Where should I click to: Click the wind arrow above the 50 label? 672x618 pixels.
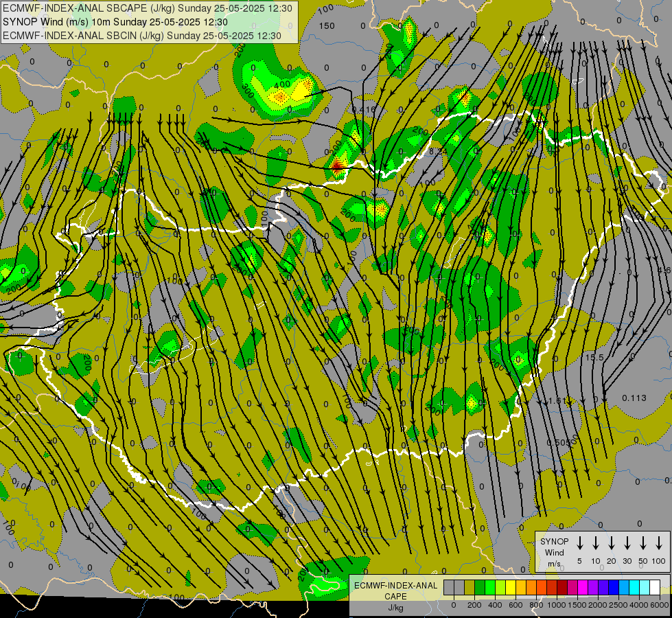[643, 542]
